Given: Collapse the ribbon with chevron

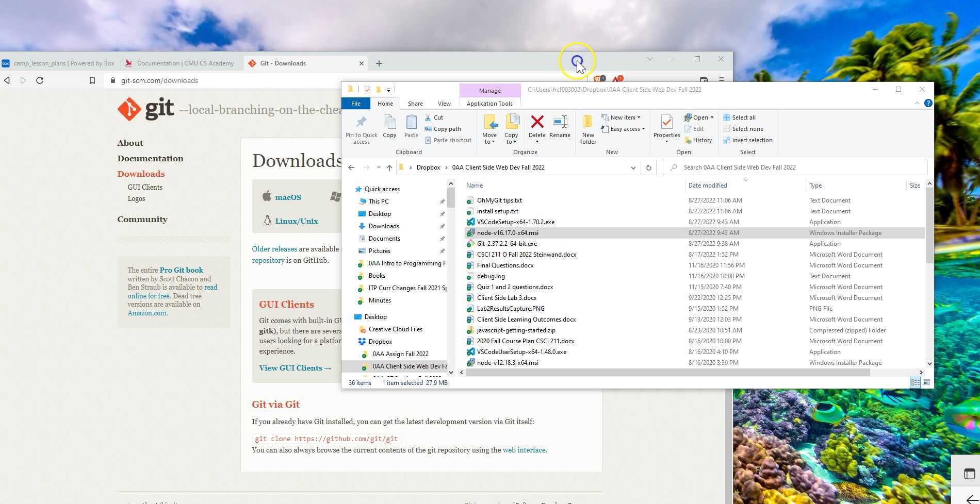Looking at the screenshot, I should [x=917, y=104].
